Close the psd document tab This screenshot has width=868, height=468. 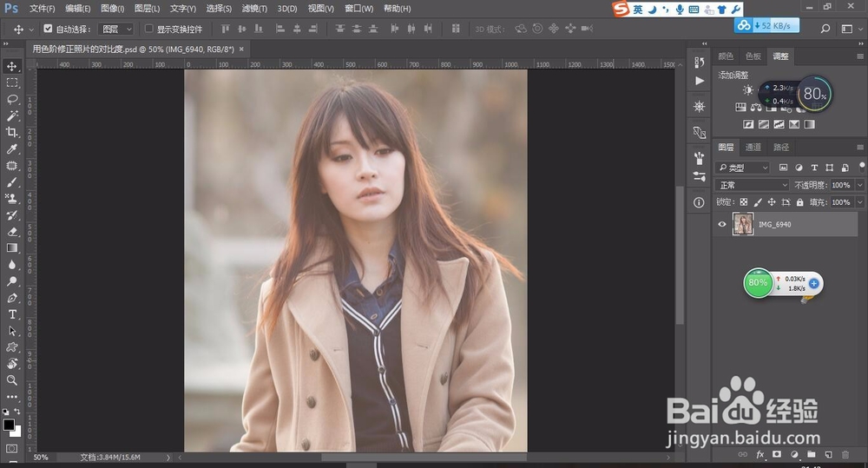click(x=241, y=49)
